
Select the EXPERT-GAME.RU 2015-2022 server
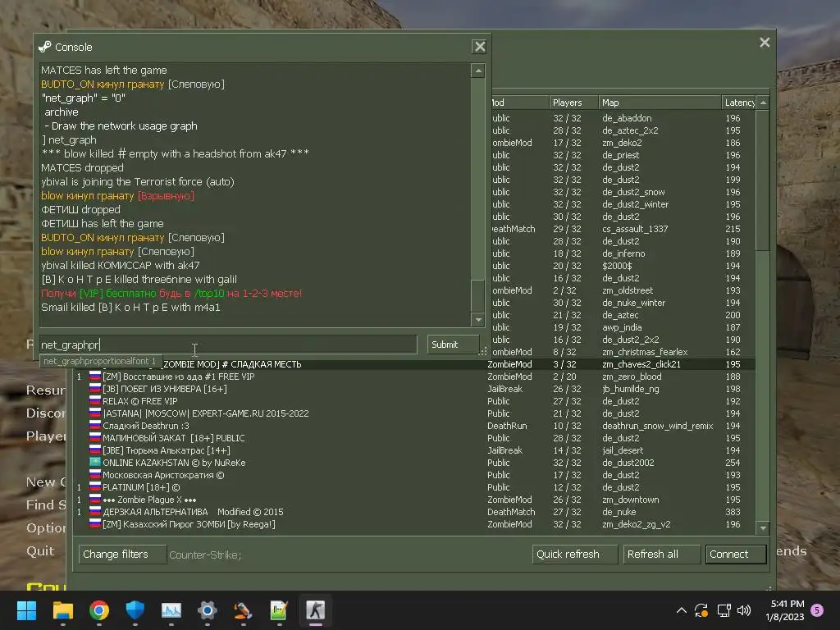pos(415,413)
